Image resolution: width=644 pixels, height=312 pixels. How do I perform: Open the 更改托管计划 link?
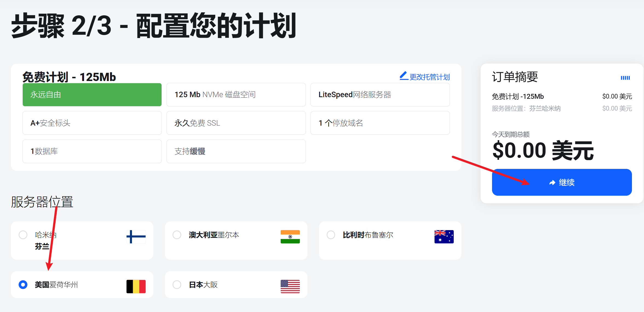429,77
